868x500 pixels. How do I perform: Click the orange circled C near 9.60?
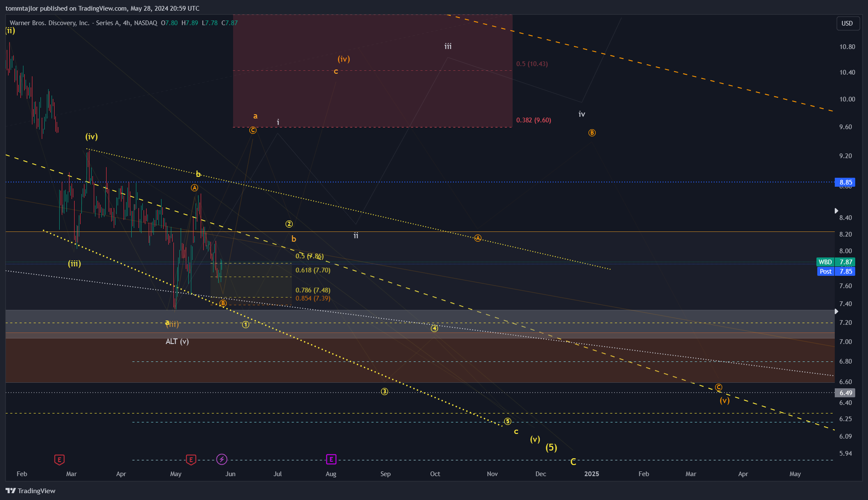253,130
